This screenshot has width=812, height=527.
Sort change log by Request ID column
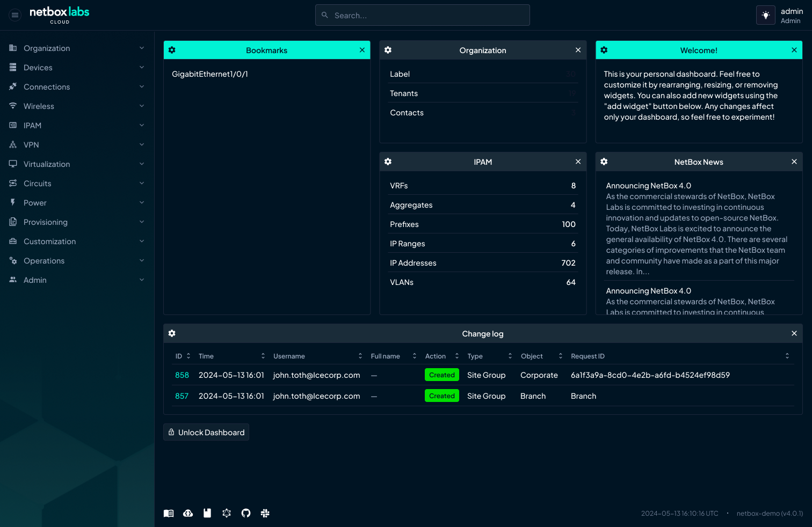pos(680,356)
